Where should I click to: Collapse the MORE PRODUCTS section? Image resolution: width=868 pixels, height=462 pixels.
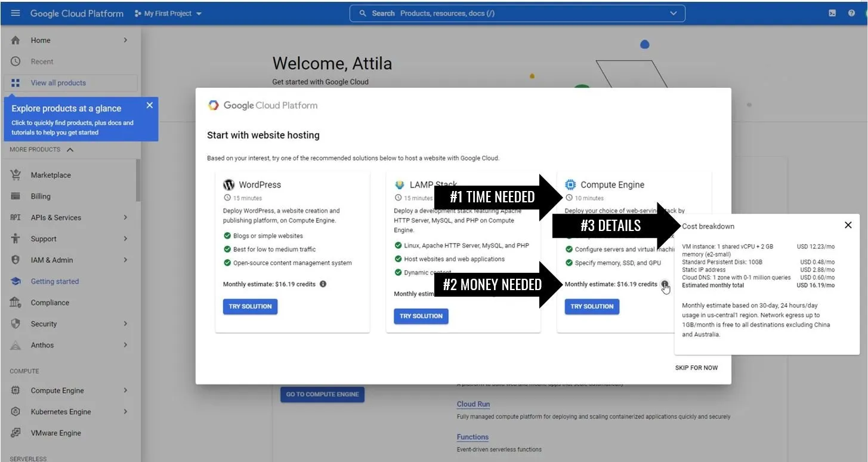[x=70, y=150]
